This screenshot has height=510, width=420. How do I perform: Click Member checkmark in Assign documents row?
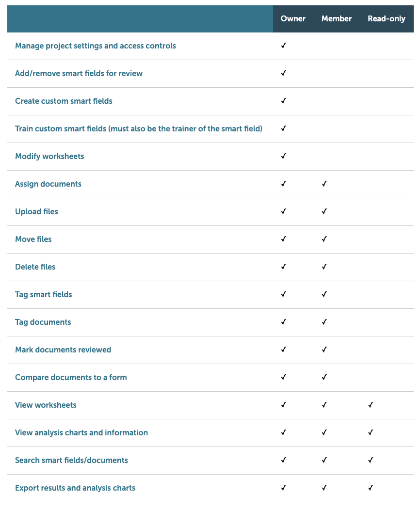[x=324, y=184]
